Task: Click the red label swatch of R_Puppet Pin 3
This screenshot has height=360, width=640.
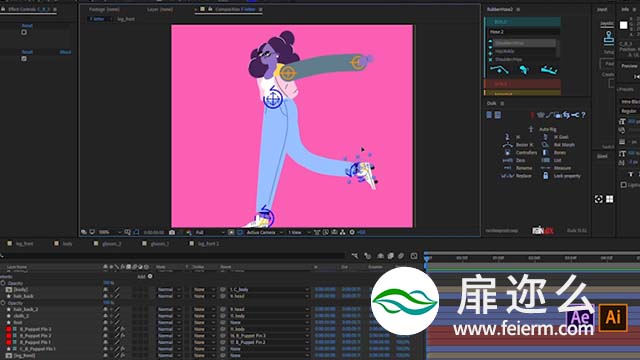Action: point(9,329)
